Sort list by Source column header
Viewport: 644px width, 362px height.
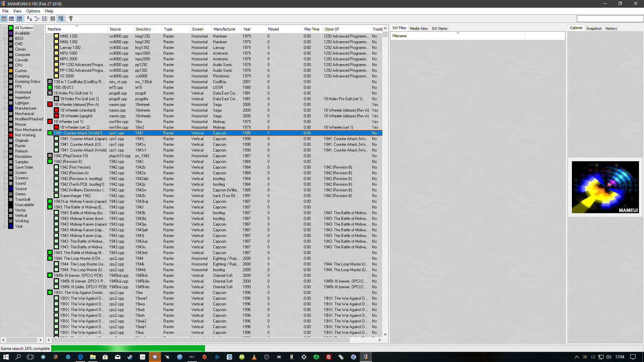[x=121, y=29]
